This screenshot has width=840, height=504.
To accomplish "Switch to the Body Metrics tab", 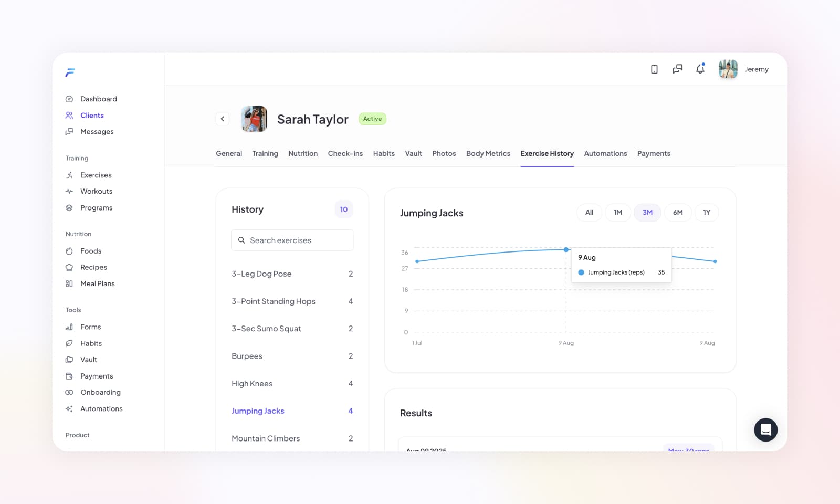I will click(488, 154).
